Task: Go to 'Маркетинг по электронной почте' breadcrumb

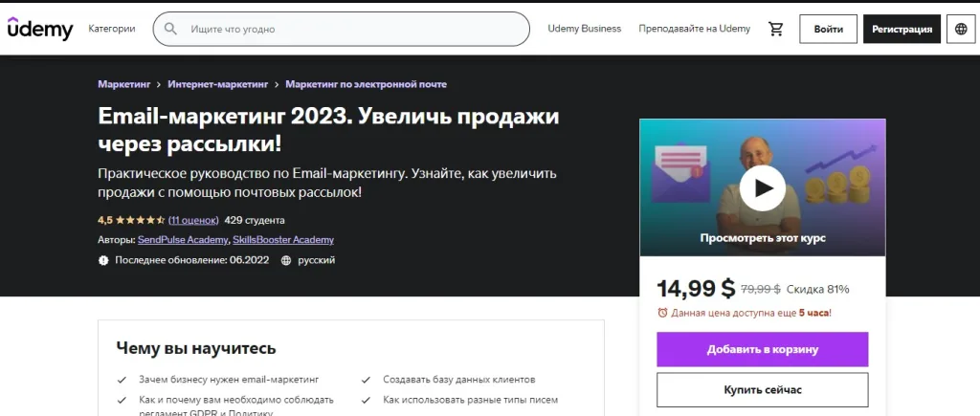Action: [x=367, y=84]
